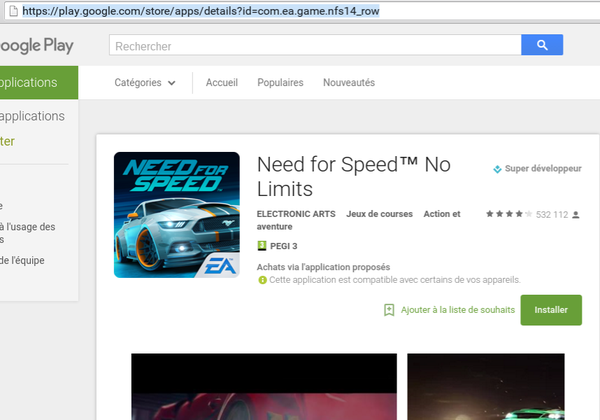Click the Need for Speed No Limits title

tap(354, 177)
